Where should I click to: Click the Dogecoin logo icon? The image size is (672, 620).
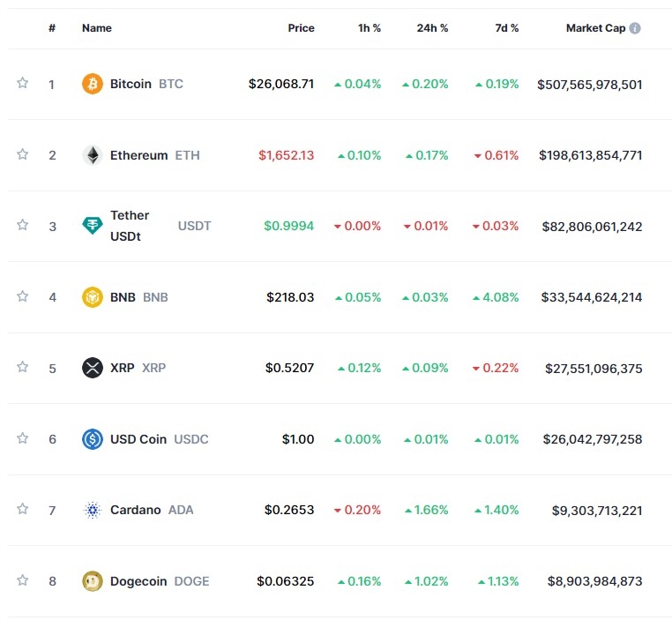click(92, 580)
